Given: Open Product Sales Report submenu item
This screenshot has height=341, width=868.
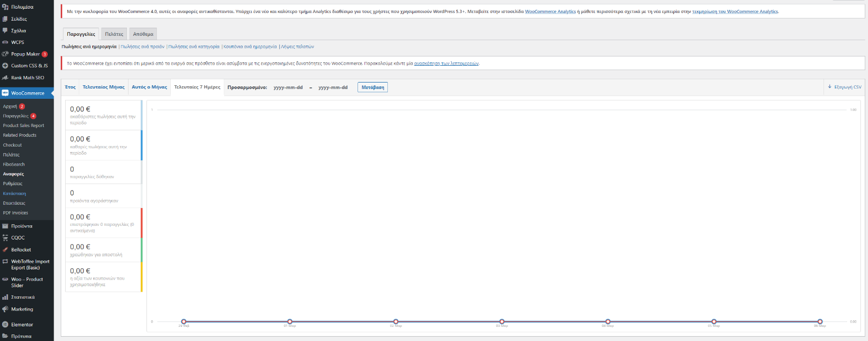Looking at the screenshot, I should tap(23, 125).
